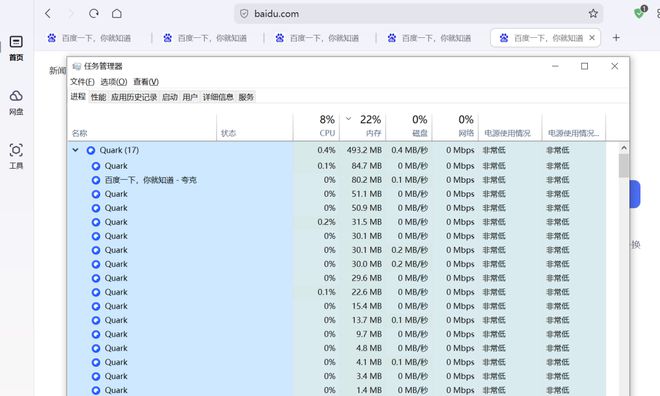Sort processes by the 内存 column
The width and height of the screenshot is (660, 396).
362,126
